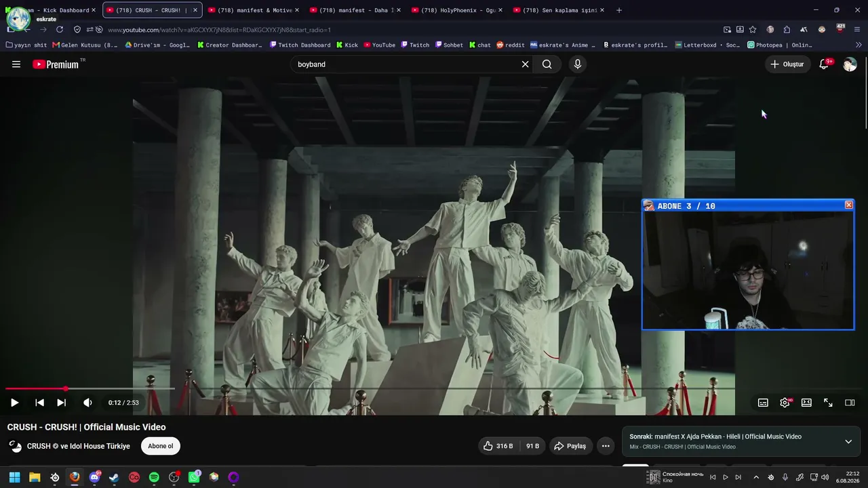Toggle subtitles on the video player
The image size is (868, 488).
tap(763, 403)
